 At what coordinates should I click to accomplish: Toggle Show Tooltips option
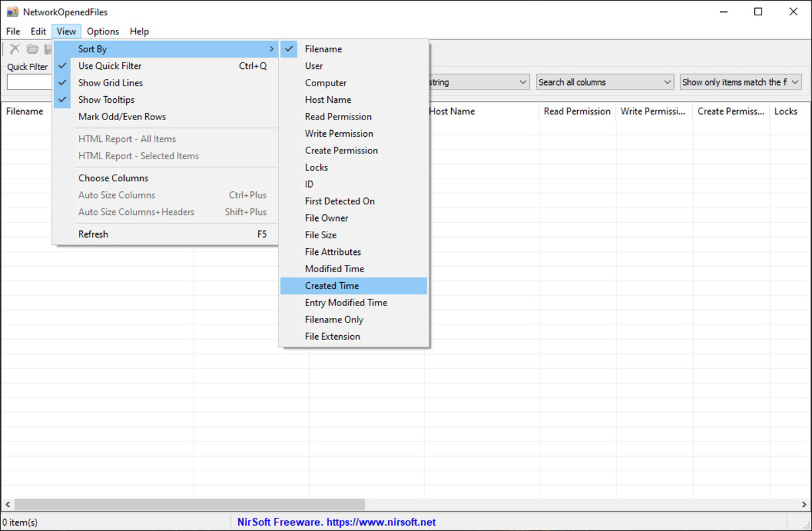tap(166, 100)
